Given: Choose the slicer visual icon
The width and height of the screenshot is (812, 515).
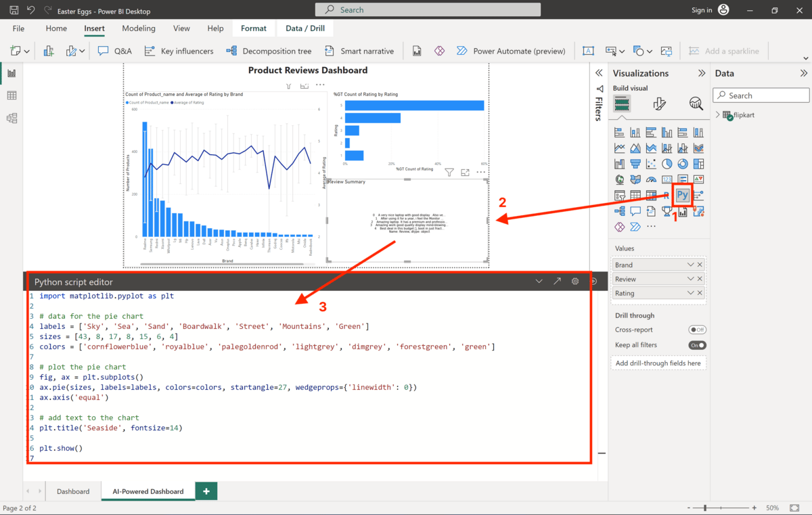Looking at the screenshot, I should [x=620, y=195].
